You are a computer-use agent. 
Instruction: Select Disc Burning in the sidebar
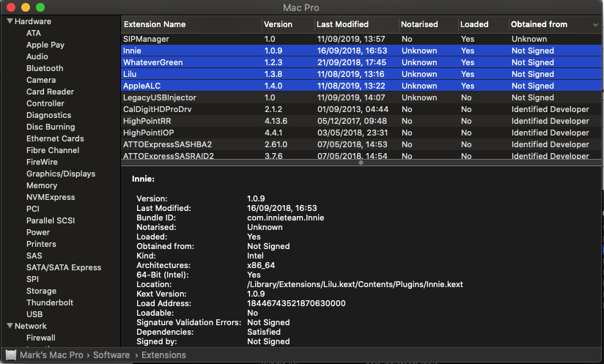[x=51, y=127]
